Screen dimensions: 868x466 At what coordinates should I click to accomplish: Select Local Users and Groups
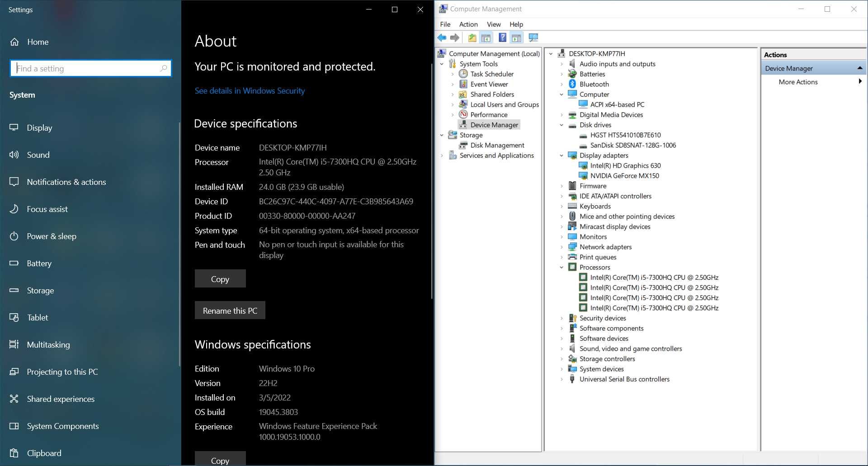pos(505,104)
